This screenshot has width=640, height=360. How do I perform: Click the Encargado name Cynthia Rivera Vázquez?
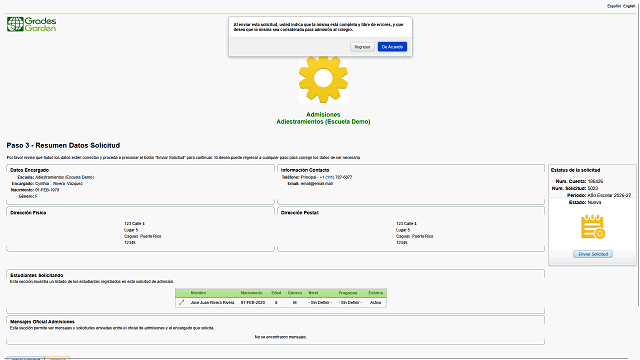click(59, 184)
